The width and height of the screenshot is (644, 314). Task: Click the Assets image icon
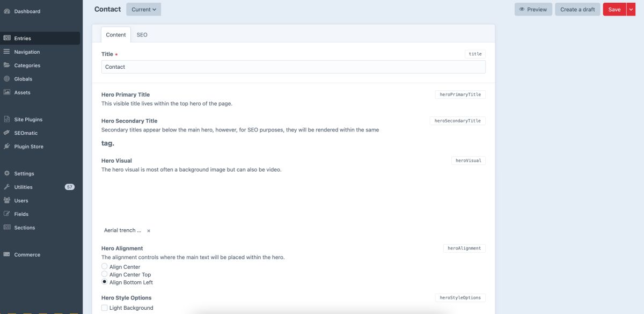tap(7, 92)
